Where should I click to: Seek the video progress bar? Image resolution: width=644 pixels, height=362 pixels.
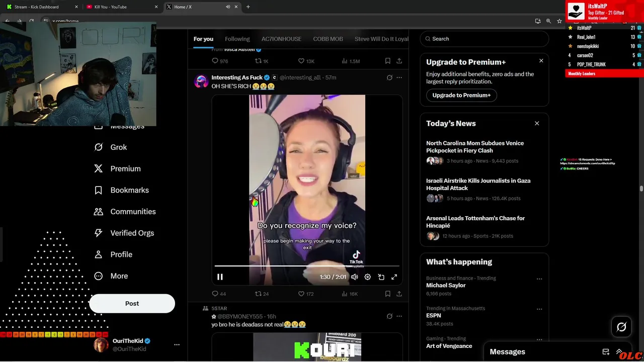(307, 265)
